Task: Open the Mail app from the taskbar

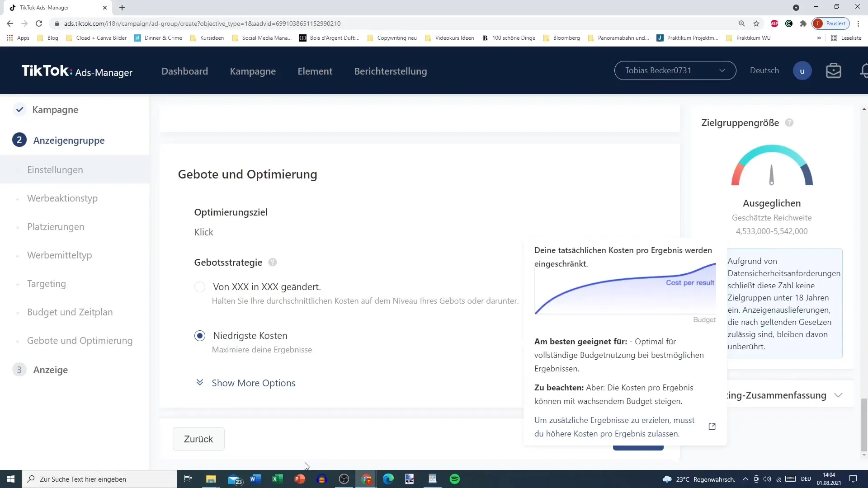Action: (x=234, y=479)
